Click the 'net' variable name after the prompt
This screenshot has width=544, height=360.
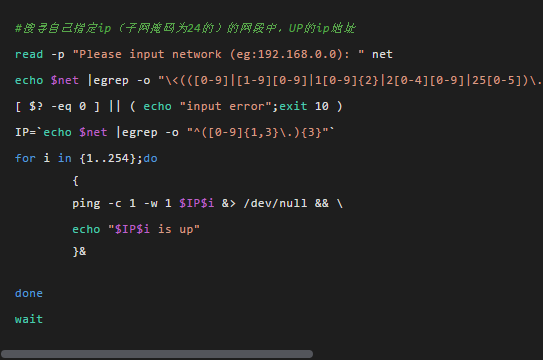pos(382,54)
